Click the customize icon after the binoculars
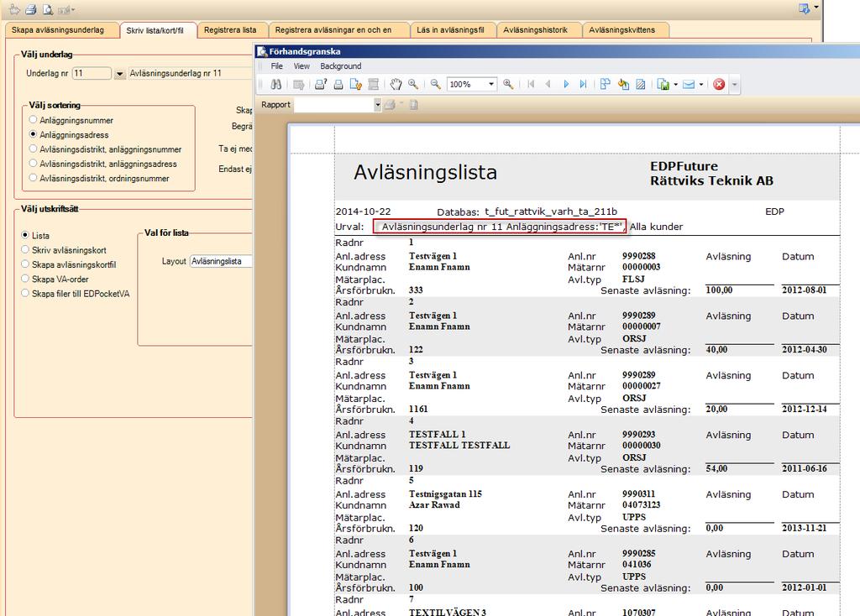 click(x=298, y=85)
